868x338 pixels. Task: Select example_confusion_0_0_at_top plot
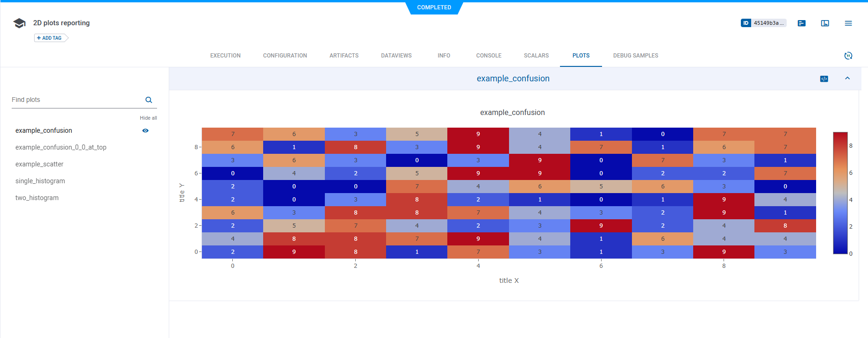pyautogui.click(x=61, y=147)
